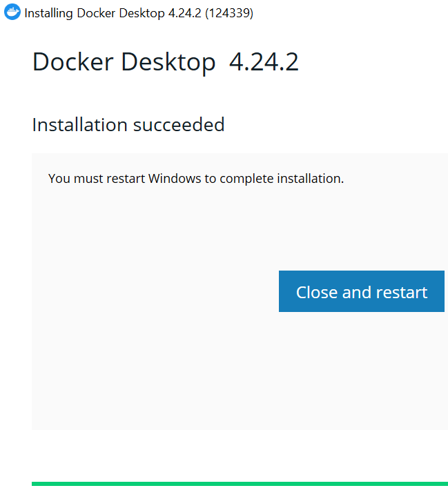Click the version 4.24.2 in title bar
This screenshot has height=488, width=448.
184,13
